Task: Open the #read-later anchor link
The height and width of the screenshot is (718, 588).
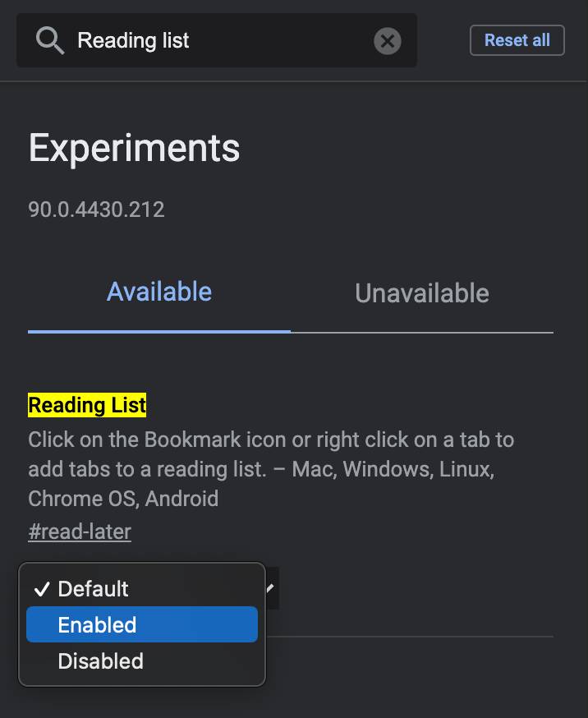Action: 80,532
